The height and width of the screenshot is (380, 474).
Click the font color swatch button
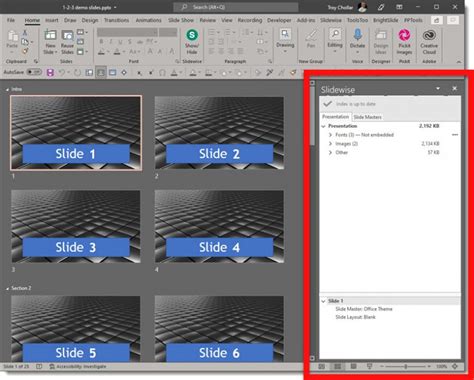tap(117, 52)
